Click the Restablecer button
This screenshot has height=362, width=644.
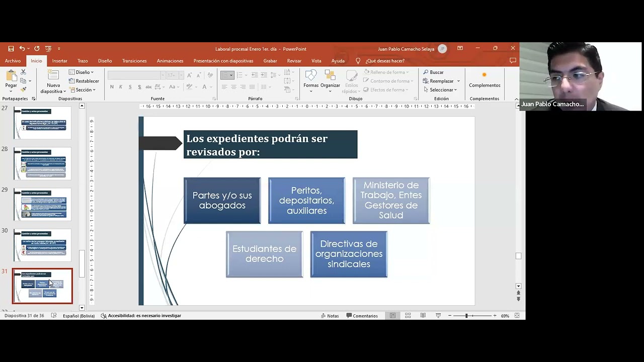click(x=84, y=81)
